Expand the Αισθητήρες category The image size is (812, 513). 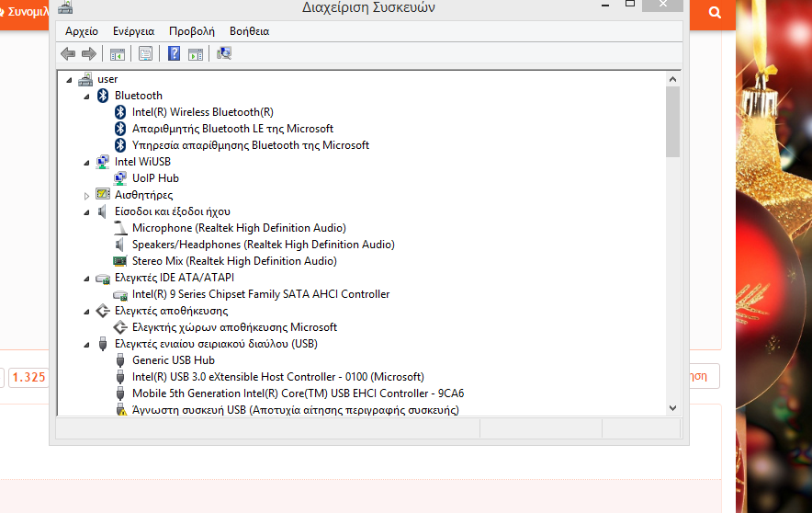pos(87,195)
